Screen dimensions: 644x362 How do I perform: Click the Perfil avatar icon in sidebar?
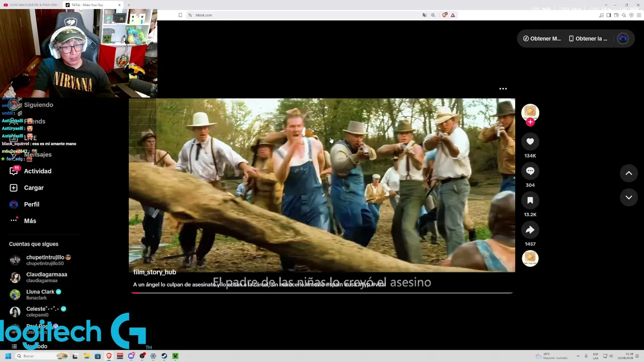click(14, 204)
